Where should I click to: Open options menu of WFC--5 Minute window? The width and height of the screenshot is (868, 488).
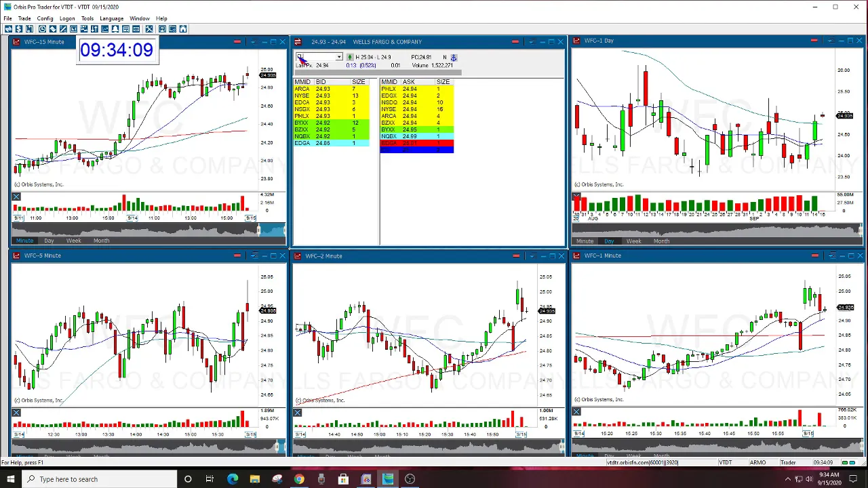point(254,256)
